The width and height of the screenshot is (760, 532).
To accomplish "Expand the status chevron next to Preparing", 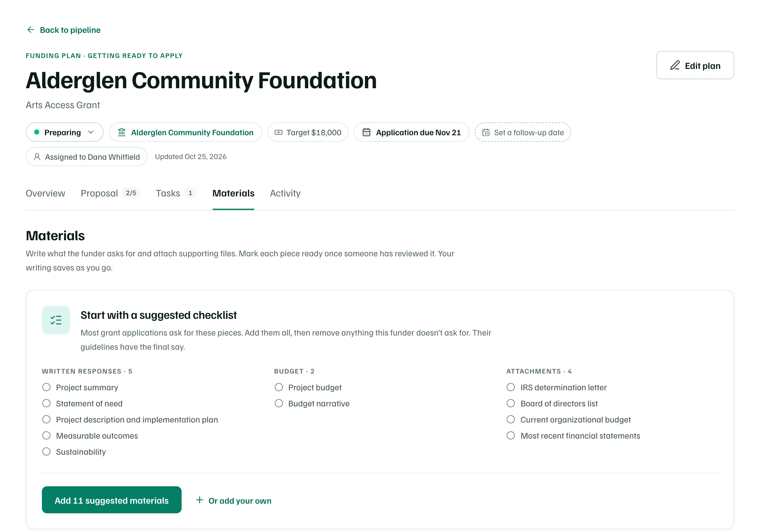I will (x=91, y=132).
